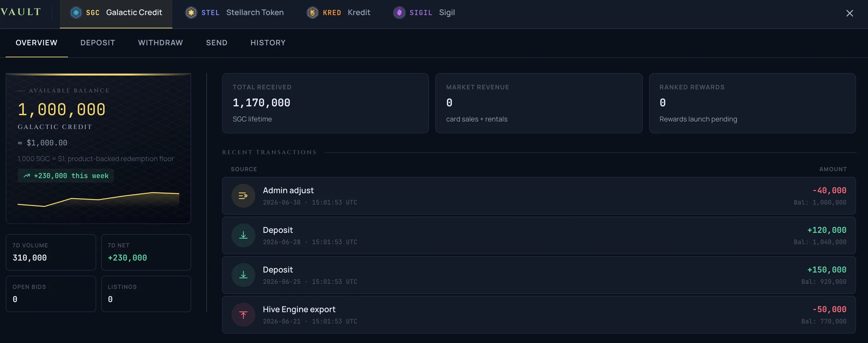
Task: Click the Total Received stat card
Action: (x=325, y=103)
